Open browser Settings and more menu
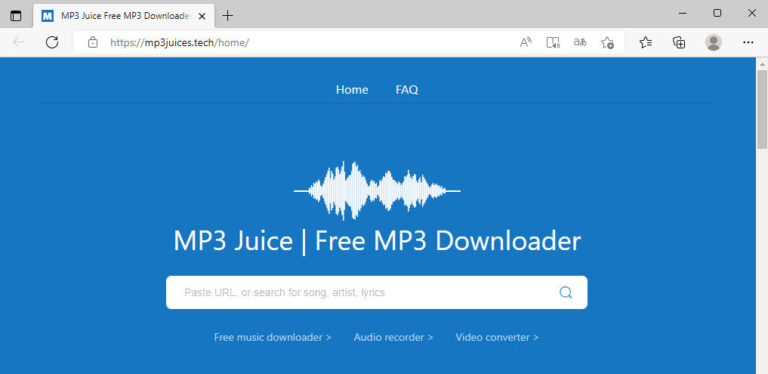The image size is (768, 374). 748,43
